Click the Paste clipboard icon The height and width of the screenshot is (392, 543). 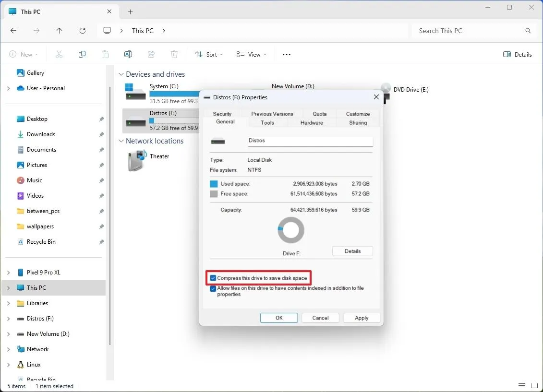coord(105,54)
